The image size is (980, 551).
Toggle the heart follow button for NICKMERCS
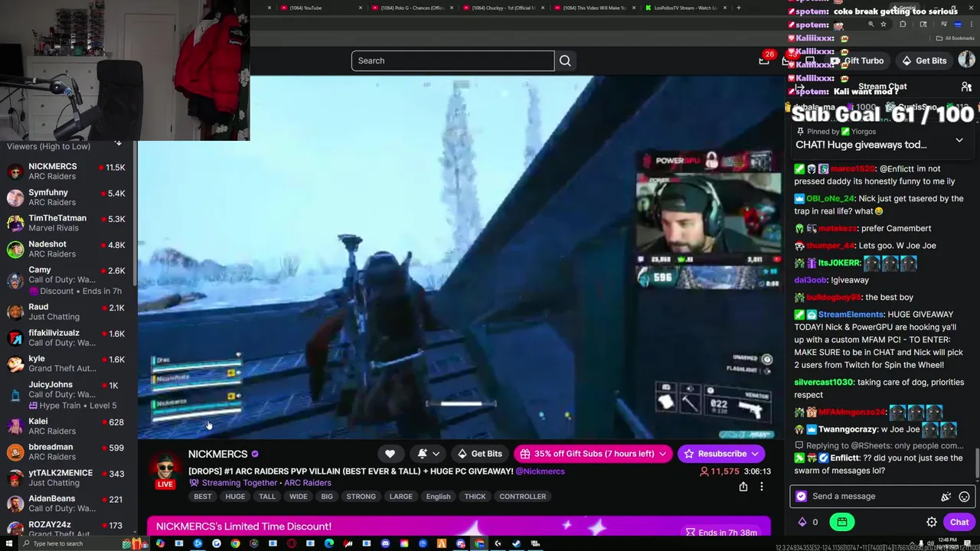point(390,454)
